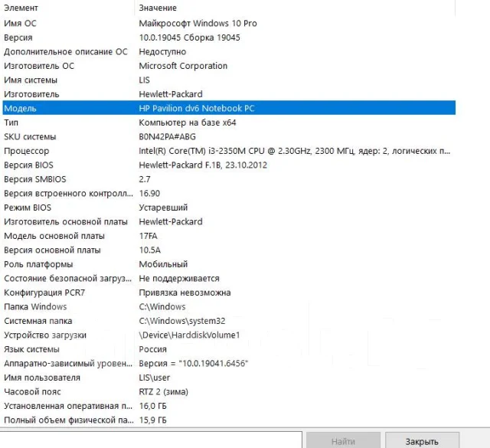Click the Значение column header
The image size is (490, 448).
tap(158, 8)
